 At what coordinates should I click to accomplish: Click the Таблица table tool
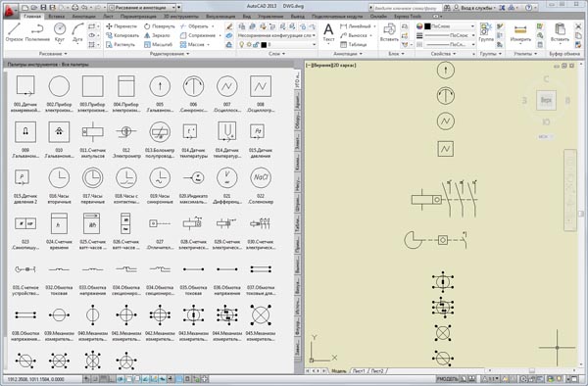(353, 44)
